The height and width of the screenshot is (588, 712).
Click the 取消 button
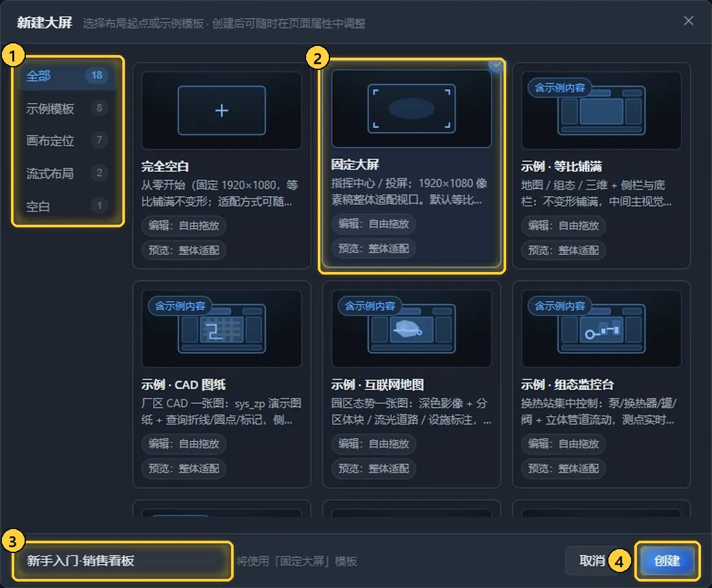(x=592, y=561)
